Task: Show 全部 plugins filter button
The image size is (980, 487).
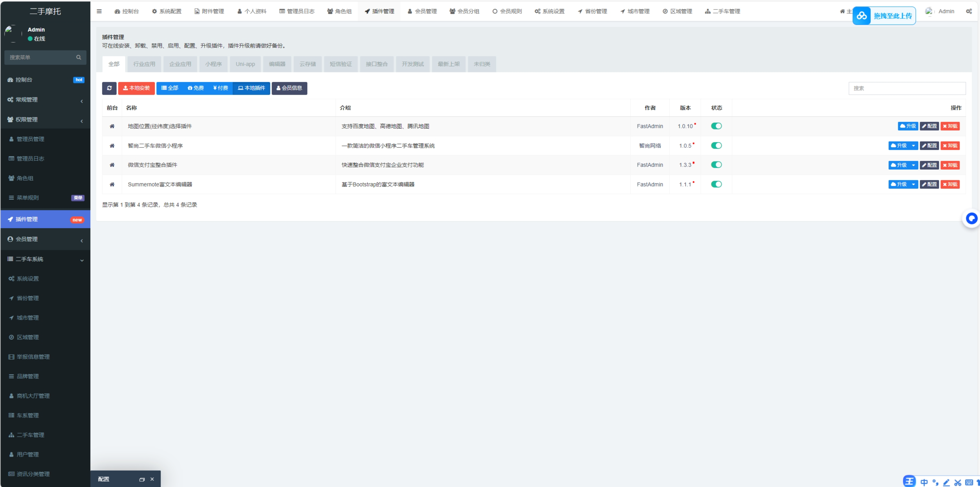Action: click(x=170, y=88)
